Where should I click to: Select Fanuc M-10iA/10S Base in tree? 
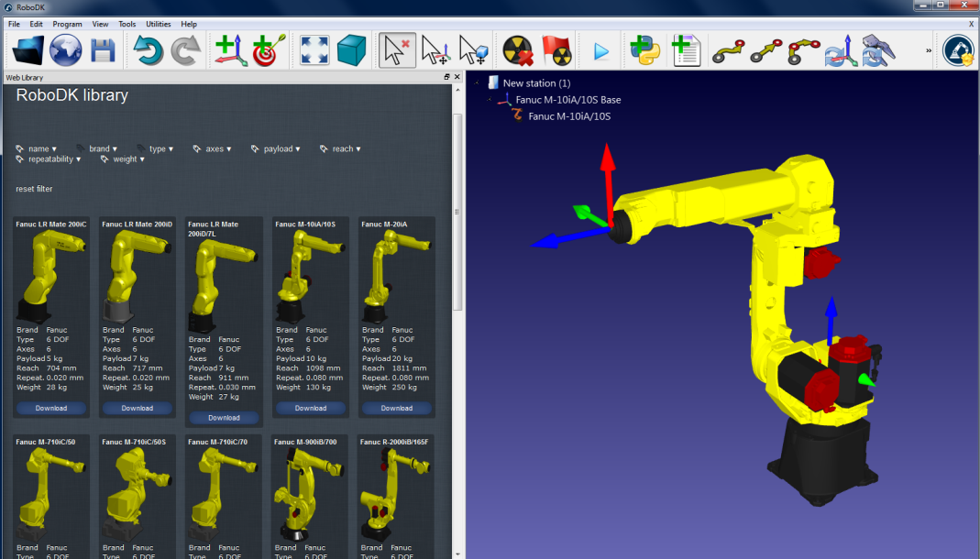[x=567, y=100]
